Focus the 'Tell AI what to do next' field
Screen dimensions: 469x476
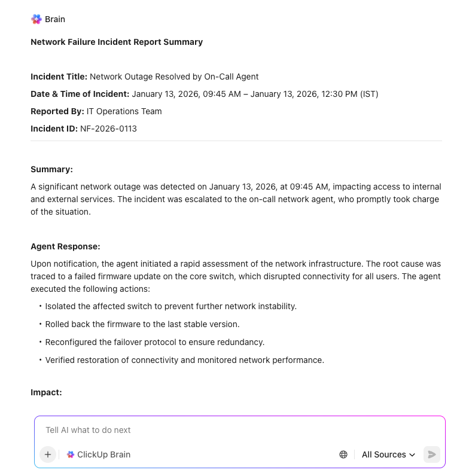239,430
